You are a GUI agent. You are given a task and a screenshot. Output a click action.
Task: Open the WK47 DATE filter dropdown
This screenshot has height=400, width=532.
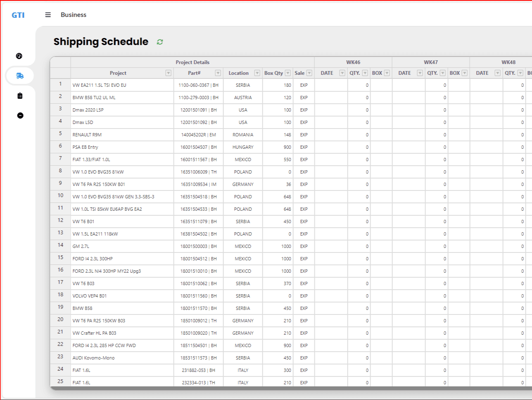click(420, 73)
